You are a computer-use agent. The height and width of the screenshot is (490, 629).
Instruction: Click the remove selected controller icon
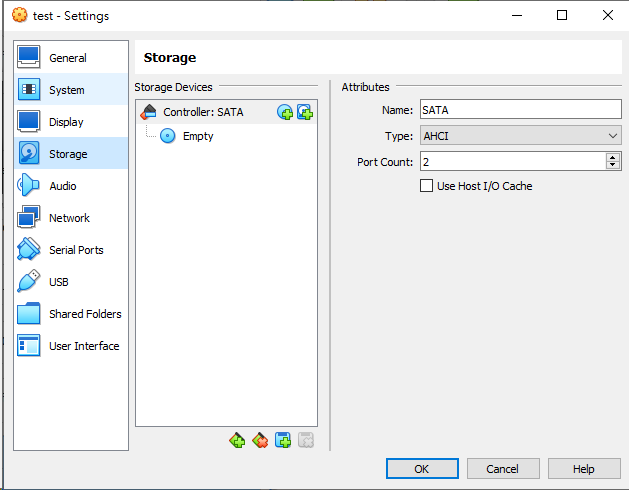click(x=260, y=440)
